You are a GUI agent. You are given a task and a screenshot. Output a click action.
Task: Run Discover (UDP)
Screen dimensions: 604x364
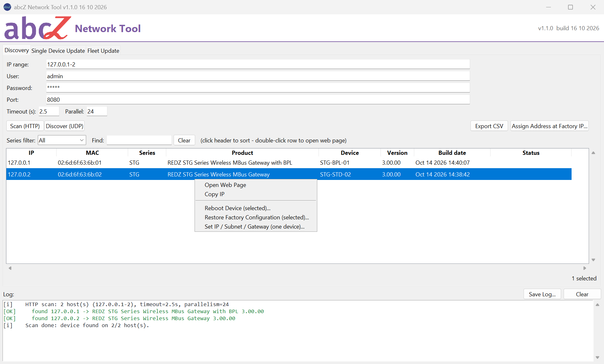coord(65,126)
